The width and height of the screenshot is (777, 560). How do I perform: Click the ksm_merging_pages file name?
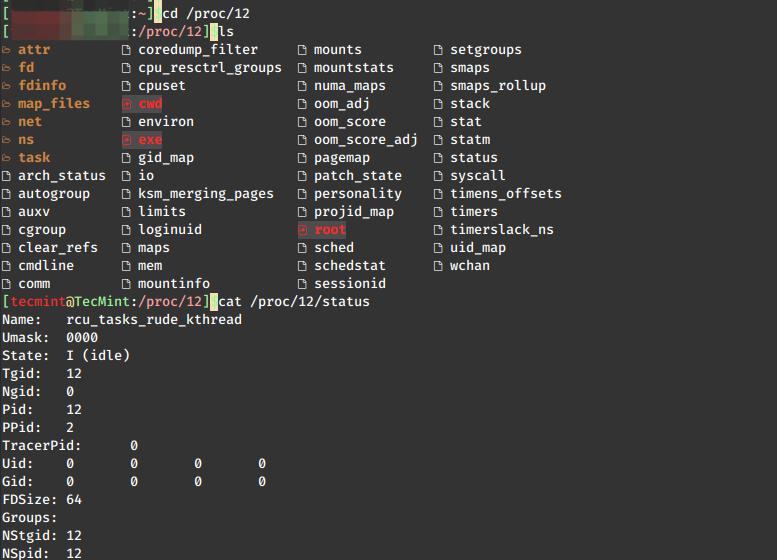tap(205, 194)
